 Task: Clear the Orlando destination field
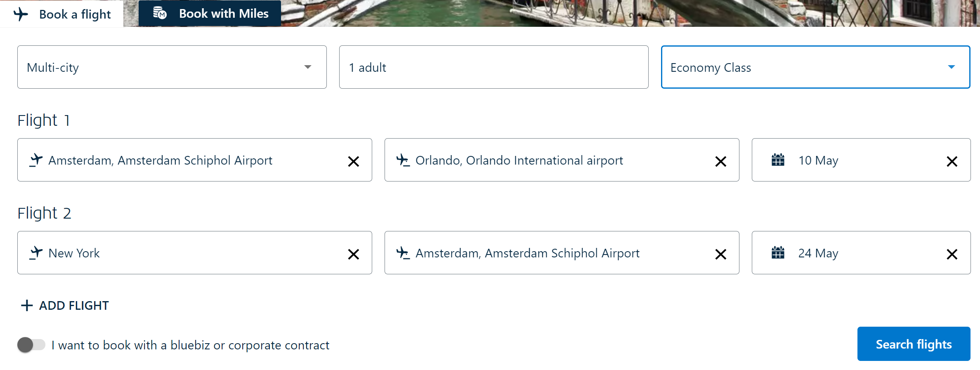tap(720, 161)
